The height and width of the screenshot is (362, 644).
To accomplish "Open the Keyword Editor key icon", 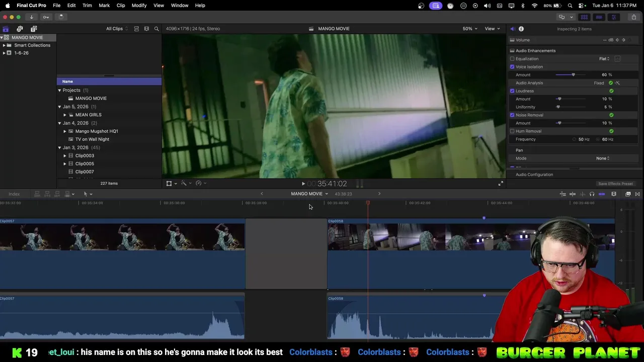I will [x=46, y=17].
